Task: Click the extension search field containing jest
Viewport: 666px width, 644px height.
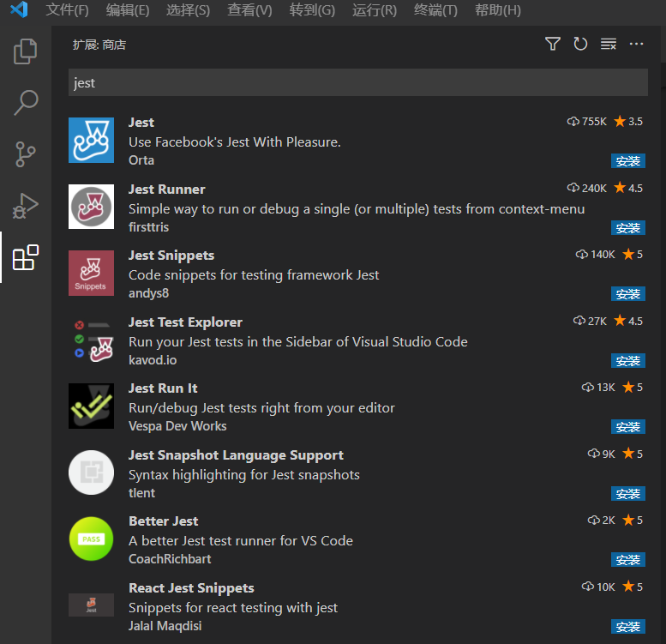Action: click(x=358, y=82)
